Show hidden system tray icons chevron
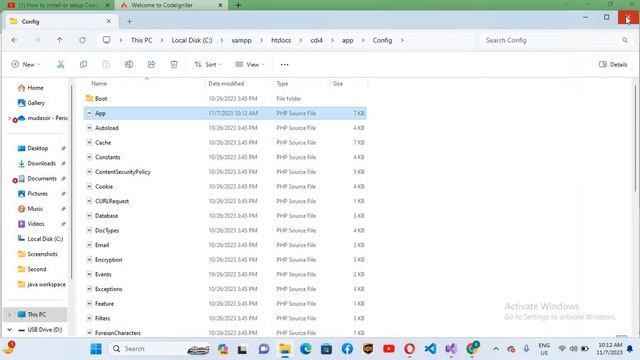 496,349
